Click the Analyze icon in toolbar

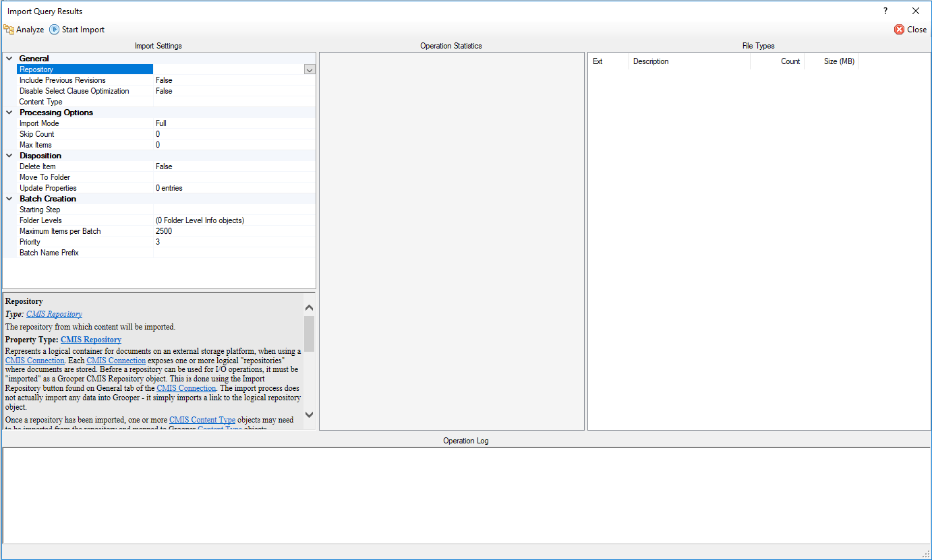point(9,30)
